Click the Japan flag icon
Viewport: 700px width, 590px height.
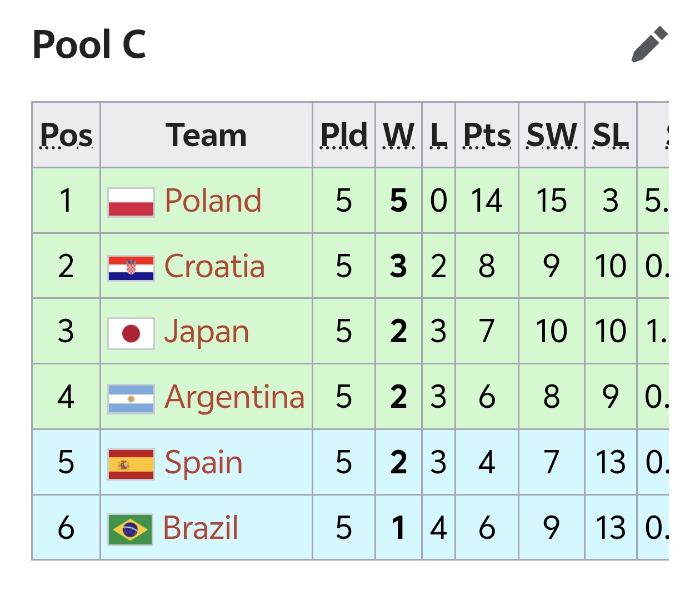[x=131, y=333]
